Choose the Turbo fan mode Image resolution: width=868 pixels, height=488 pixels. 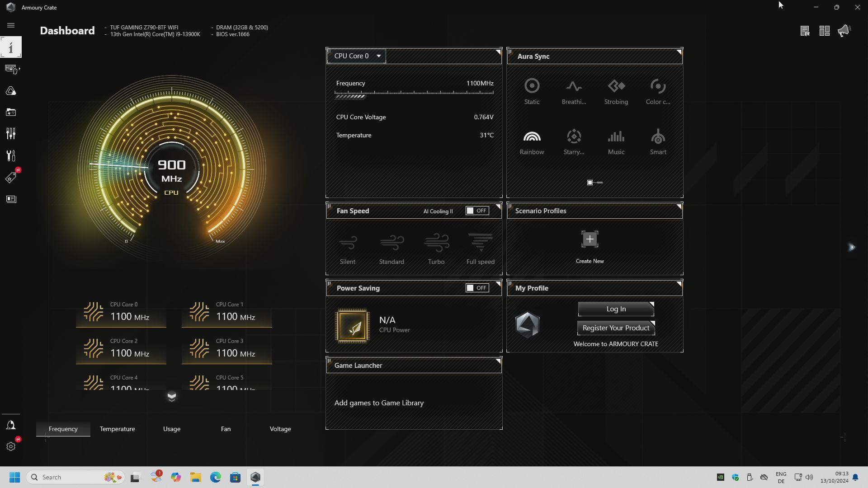[436, 249]
